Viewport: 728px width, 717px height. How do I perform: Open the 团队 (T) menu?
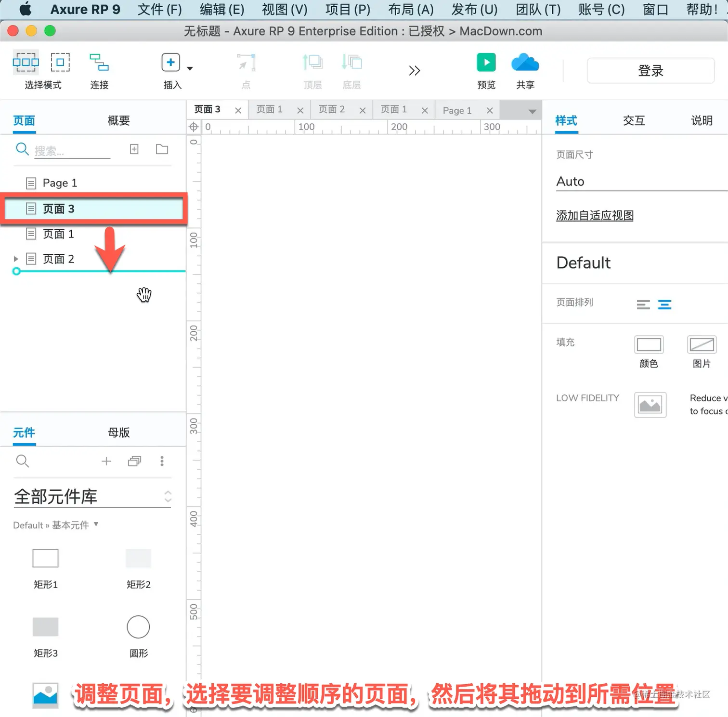tap(538, 9)
